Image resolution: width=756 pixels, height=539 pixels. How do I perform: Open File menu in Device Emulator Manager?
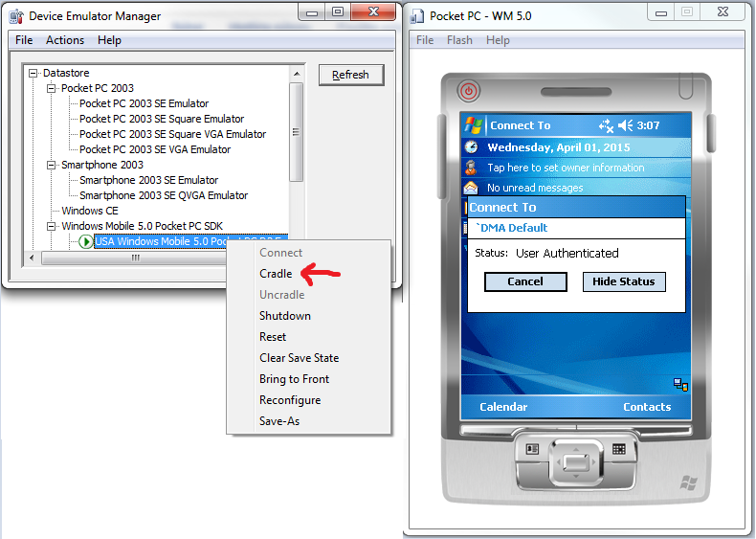coord(24,40)
